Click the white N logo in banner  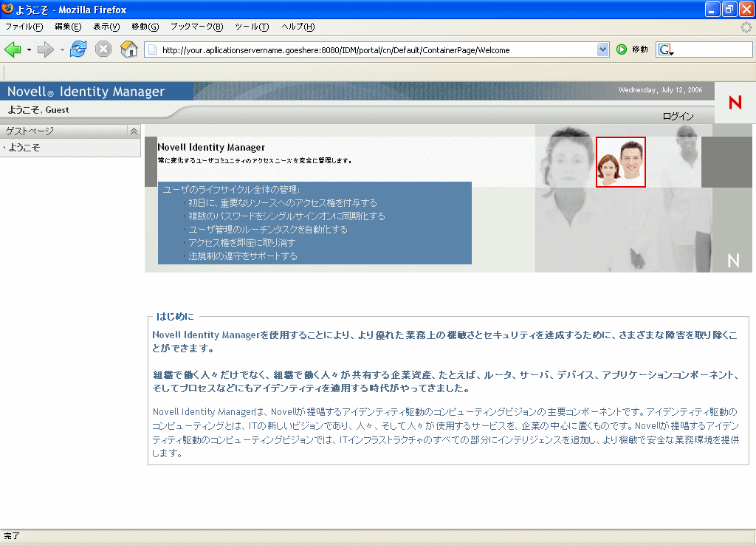[x=733, y=261]
